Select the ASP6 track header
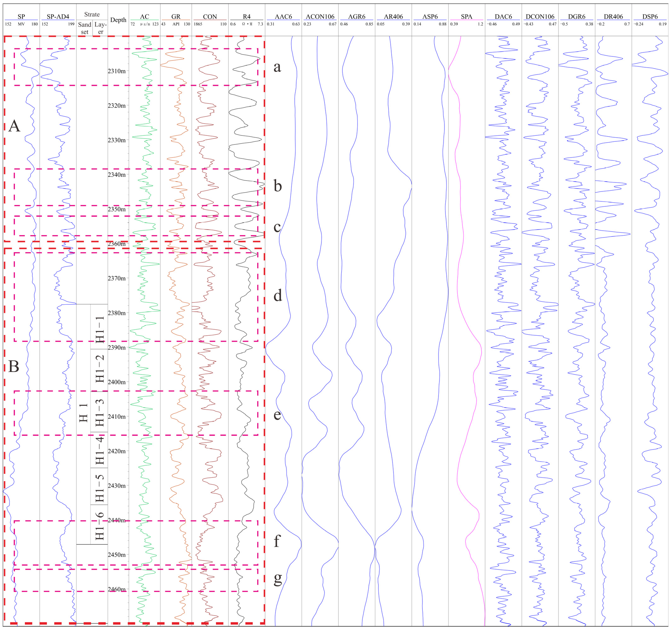The image size is (672, 631). pos(430,17)
